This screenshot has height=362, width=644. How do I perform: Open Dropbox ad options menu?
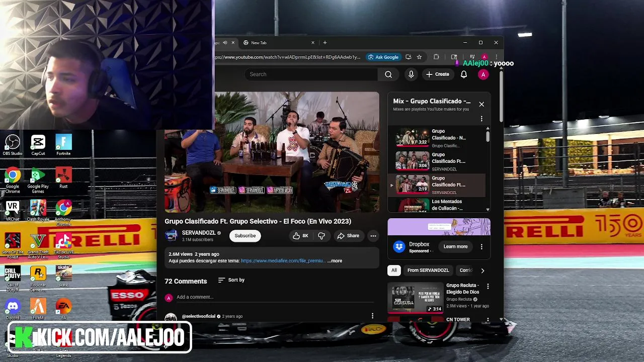[x=481, y=247]
